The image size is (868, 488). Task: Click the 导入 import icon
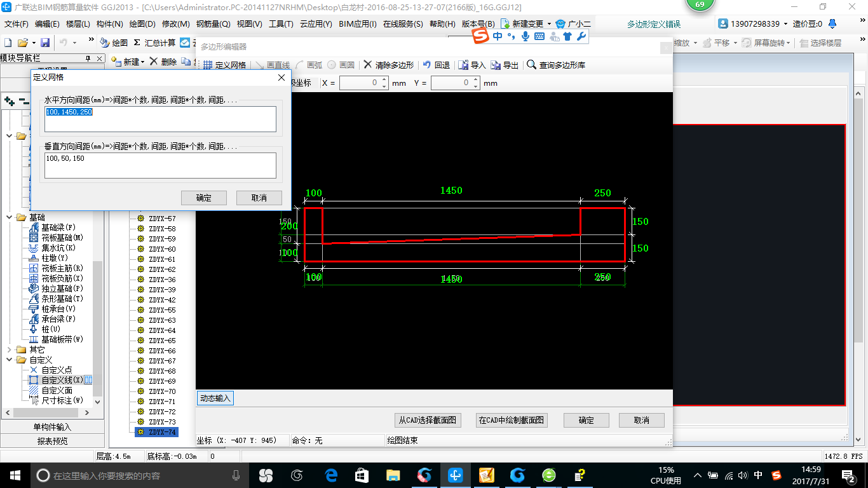click(472, 65)
